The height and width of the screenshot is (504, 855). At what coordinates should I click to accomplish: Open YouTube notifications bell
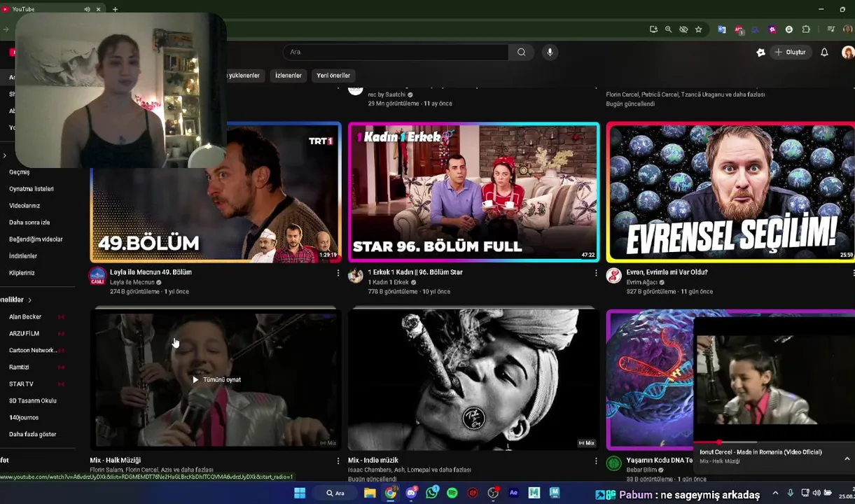point(824,52)
